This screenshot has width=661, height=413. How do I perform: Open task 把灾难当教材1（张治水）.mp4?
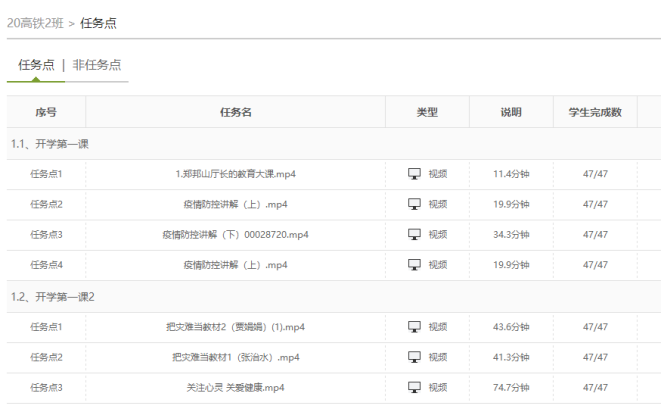click(x=235, y=357)
